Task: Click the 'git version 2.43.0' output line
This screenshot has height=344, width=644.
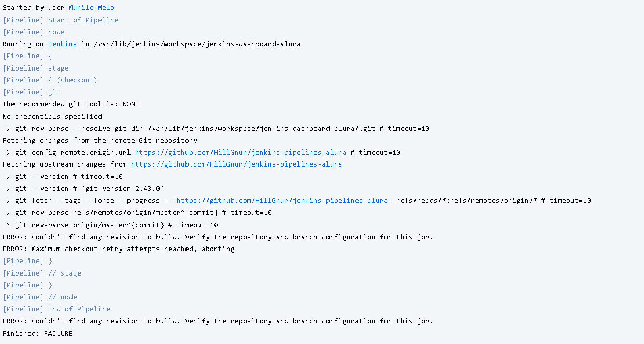Action: (90, 189)
